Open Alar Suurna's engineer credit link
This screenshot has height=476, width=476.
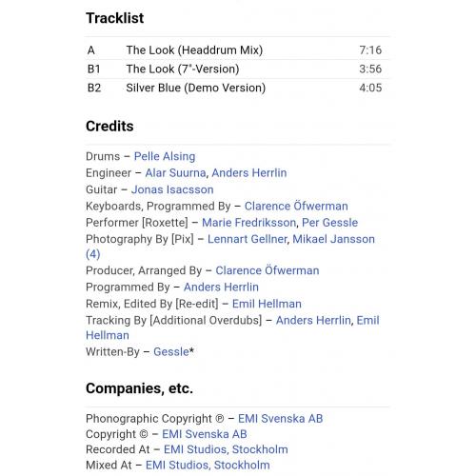(x=175, y=173)
